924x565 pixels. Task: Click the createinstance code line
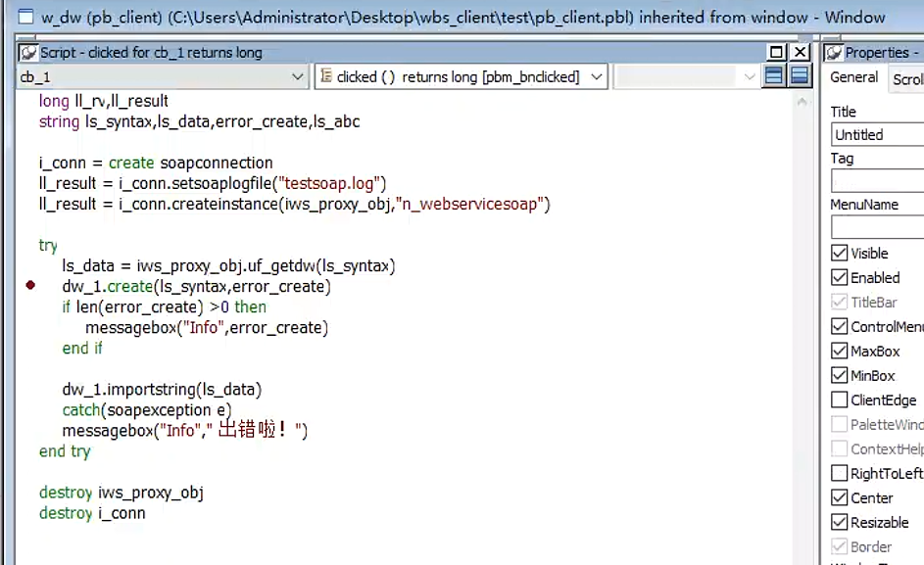coord(294,205)
